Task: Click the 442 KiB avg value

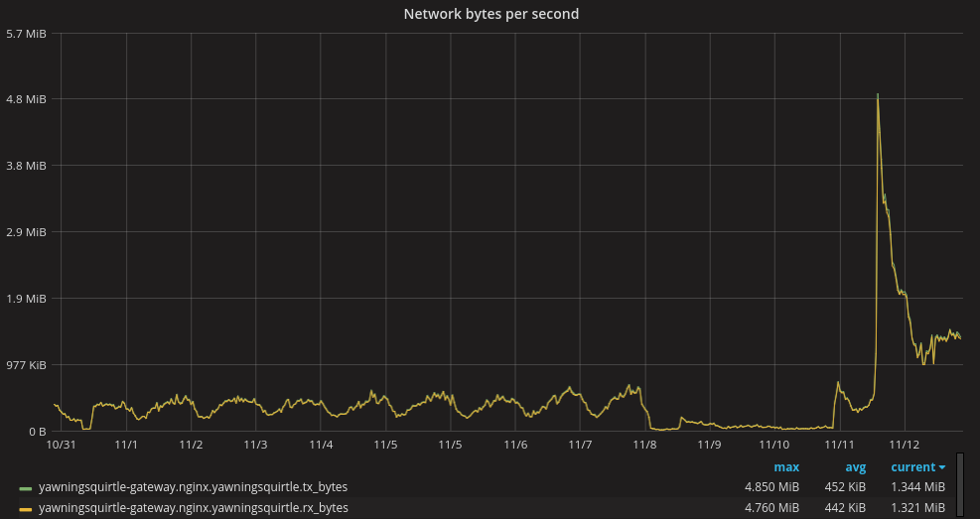Action: click(844, 508)
